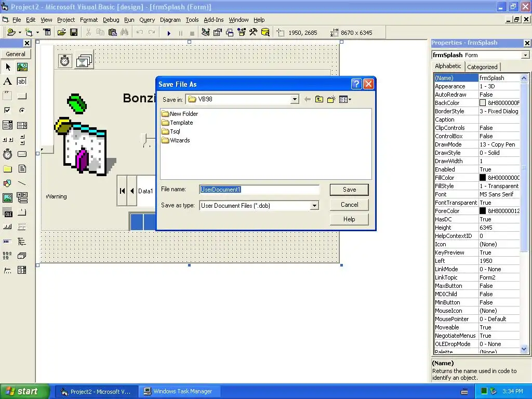The height and width of the screenshot is (399, 532).
Task: Select the Wizards folder in file list
Action: click(x=176, y=140)
